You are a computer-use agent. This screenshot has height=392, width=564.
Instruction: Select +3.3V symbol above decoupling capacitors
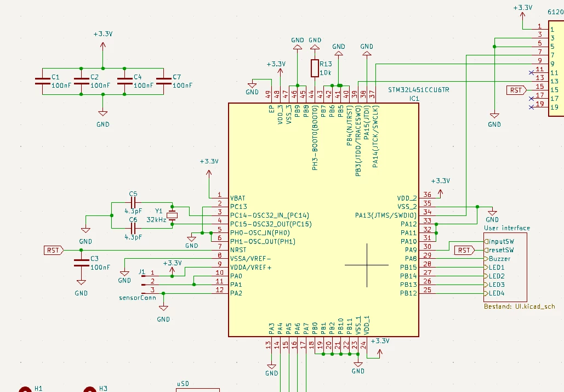[103, 46]
